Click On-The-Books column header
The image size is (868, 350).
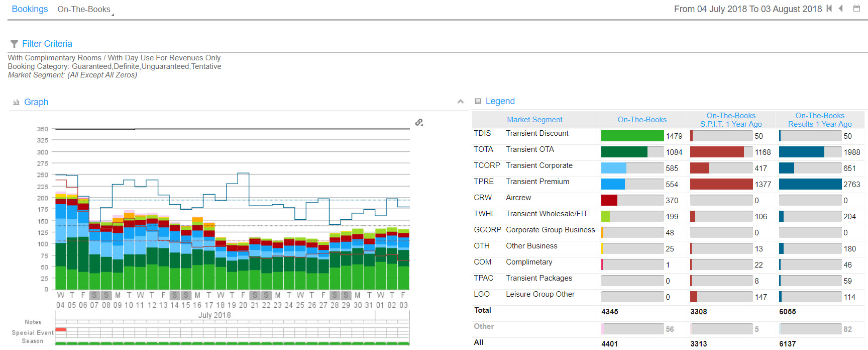tap(642, 120)
